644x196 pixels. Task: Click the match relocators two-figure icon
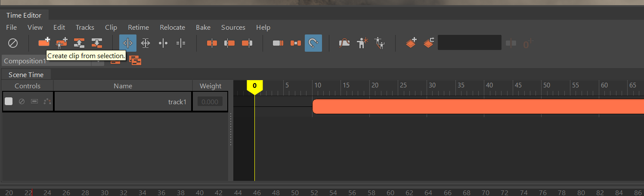(x=379, y=43)
